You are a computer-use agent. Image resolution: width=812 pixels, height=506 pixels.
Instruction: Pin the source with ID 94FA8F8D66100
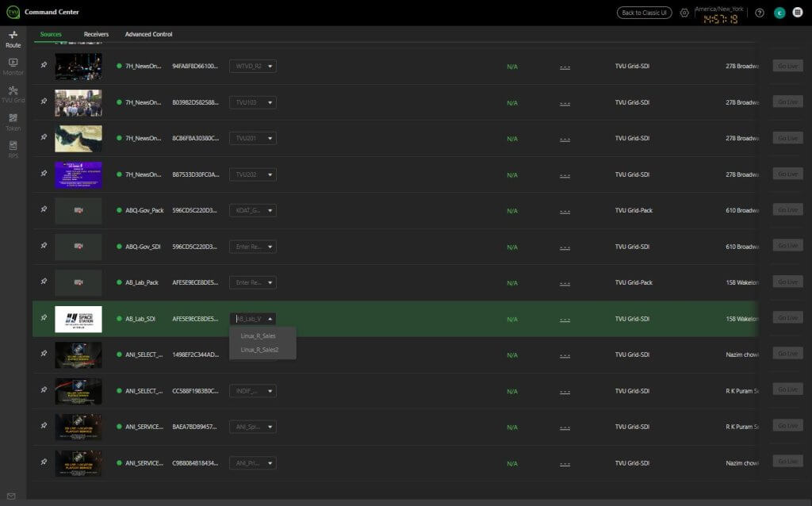[x=44, y=65]
